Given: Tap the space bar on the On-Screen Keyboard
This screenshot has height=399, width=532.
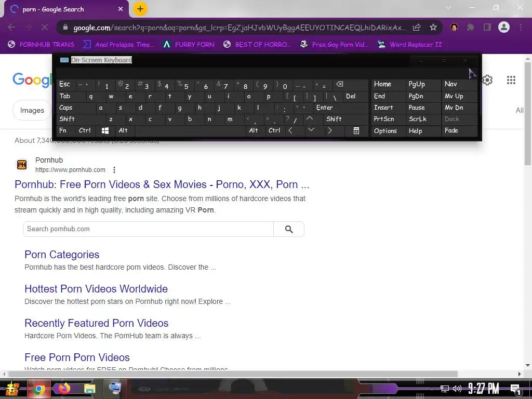Looking at the screenshot, I should [x=190, y=130].
